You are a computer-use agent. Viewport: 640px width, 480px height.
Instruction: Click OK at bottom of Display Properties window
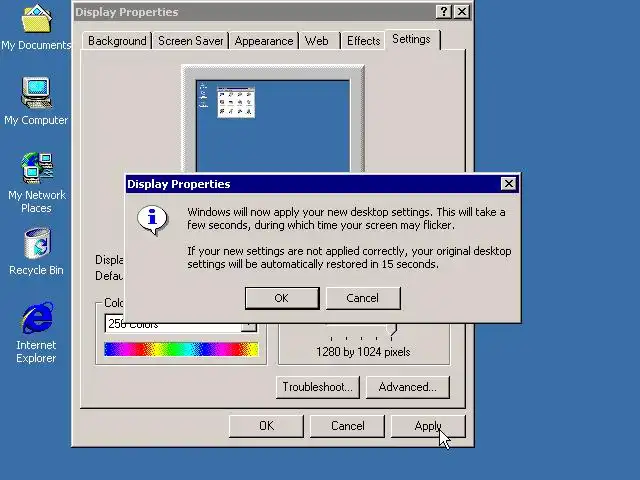tap(266, 426)
